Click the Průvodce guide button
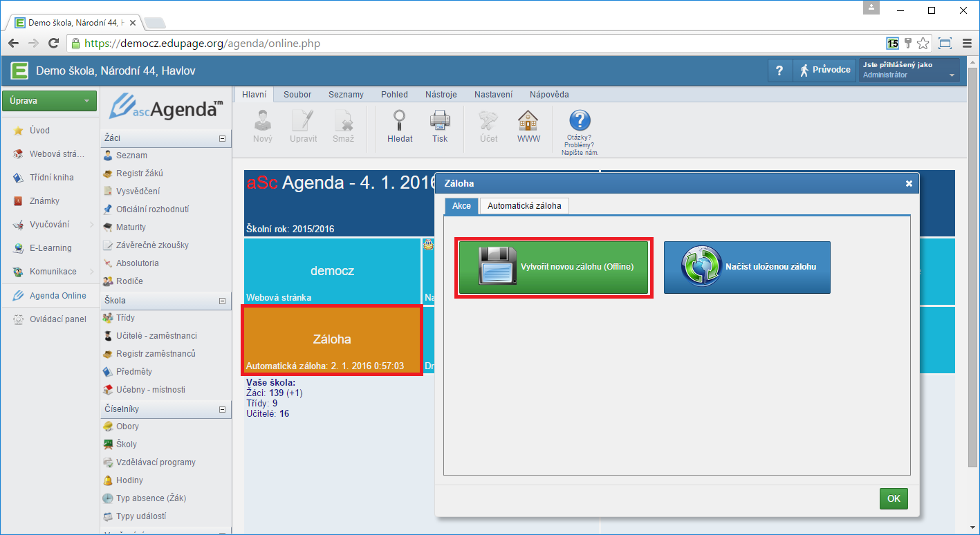 click(x=825, y=70)
